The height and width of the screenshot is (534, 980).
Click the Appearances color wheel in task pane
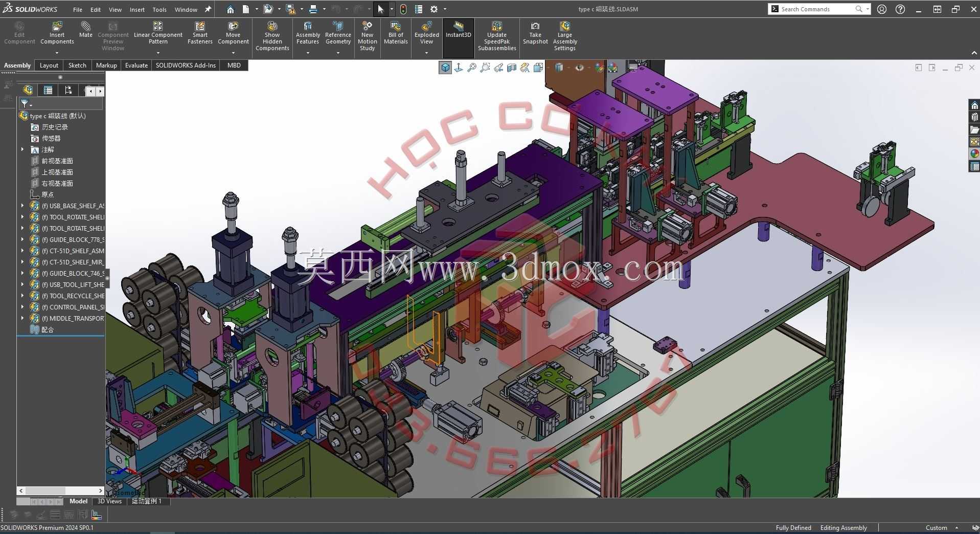(x=974, y=154)
